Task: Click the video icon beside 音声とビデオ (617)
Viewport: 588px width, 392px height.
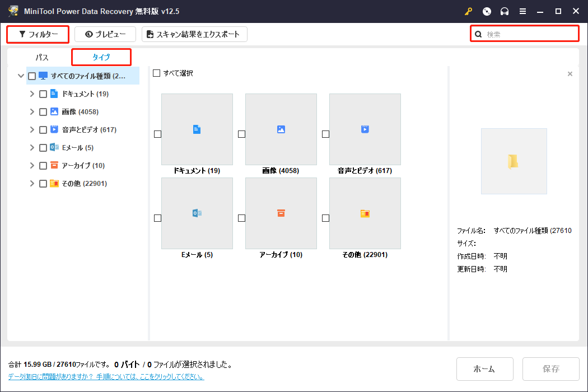Action: coord(54,129)
